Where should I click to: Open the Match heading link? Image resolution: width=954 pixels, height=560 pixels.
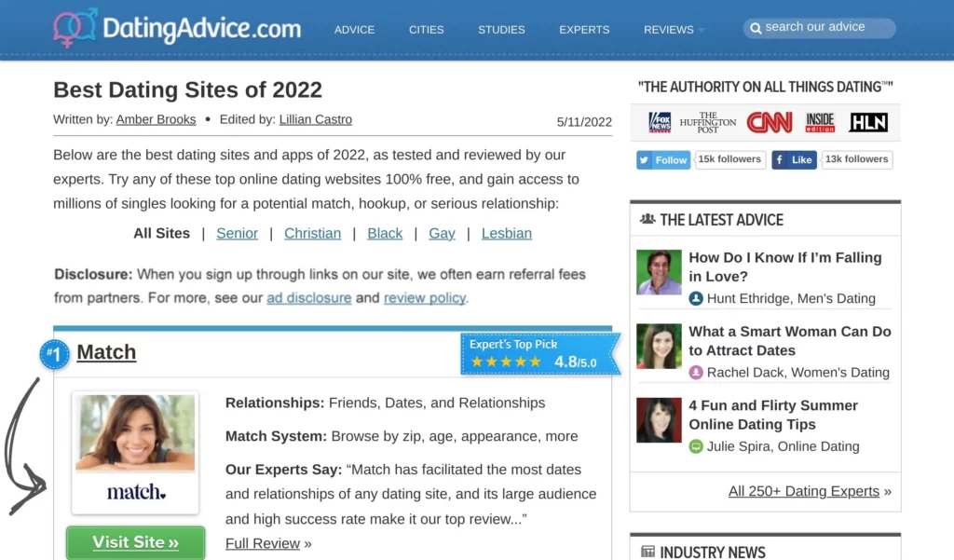tap(106, 352)
